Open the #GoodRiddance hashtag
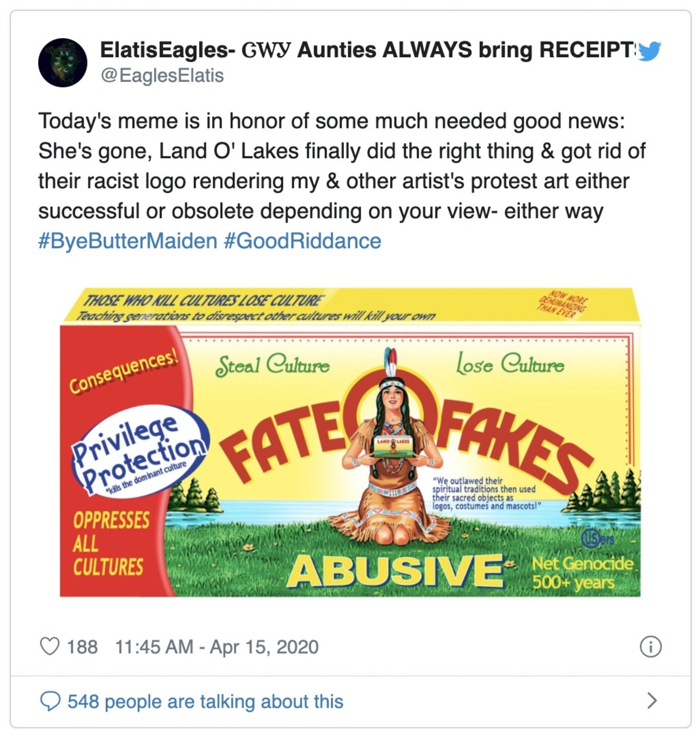 click(x=302, y=240)
